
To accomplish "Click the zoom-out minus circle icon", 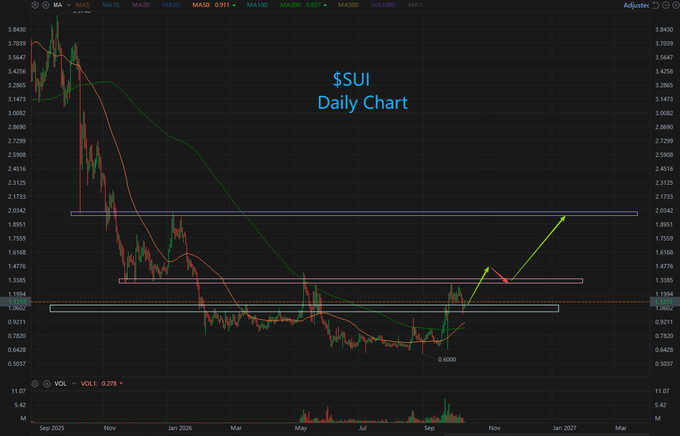I will [x=666, y=5].
